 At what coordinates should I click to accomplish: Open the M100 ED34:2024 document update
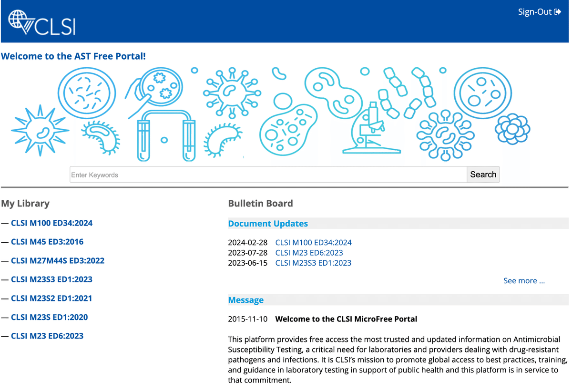(313, 242)
